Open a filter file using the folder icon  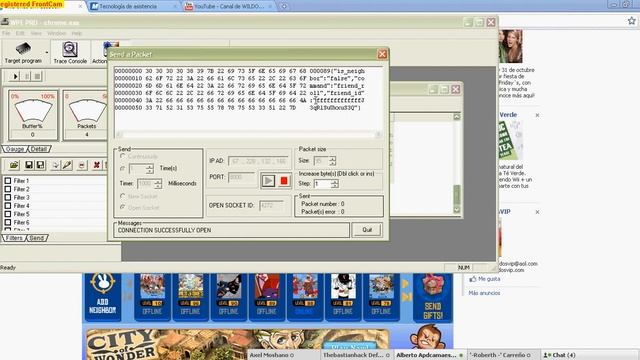click(x=14, y=165)
